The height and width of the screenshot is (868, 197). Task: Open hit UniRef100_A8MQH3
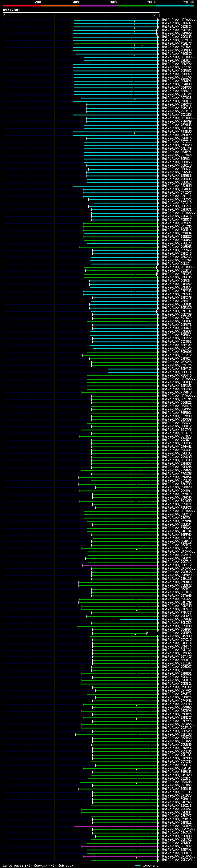pos(177,50)
